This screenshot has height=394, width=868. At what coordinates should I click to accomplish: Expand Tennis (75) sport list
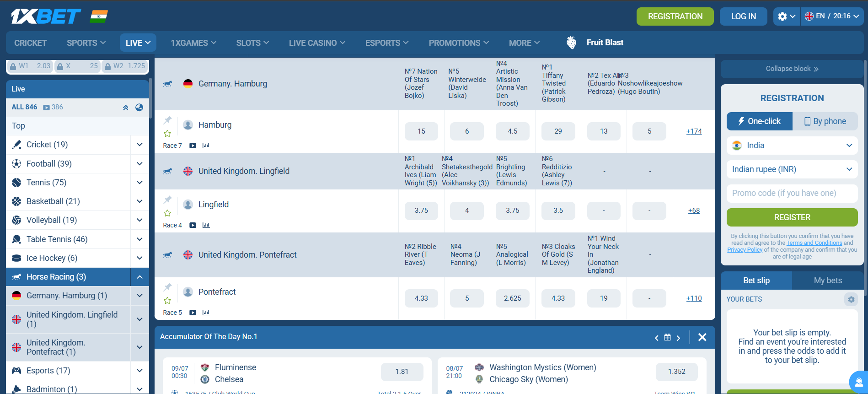(x=139, y=183)
